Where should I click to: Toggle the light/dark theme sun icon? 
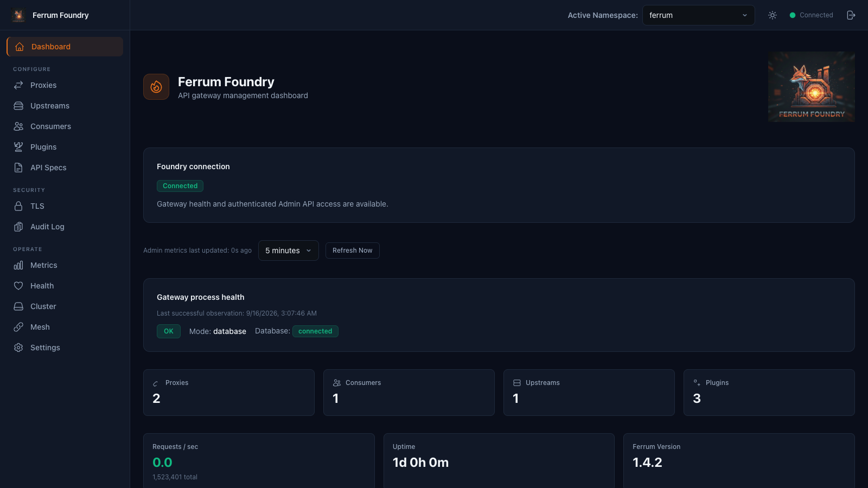773,15
